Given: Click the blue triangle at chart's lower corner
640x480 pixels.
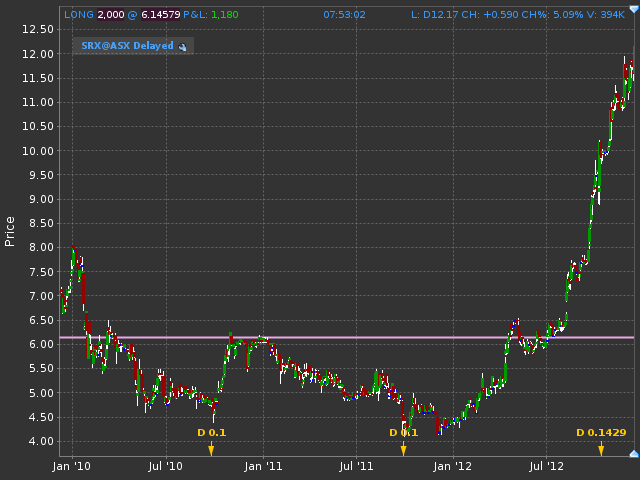Looking at the screenshot, I should [x=634, y=453].
